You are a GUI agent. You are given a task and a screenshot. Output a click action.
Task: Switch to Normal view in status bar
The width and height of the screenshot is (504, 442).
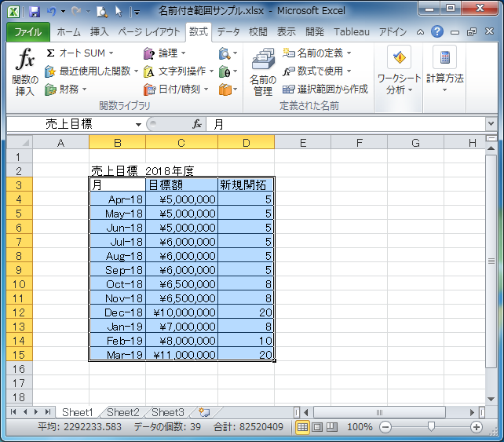(302, 427)
